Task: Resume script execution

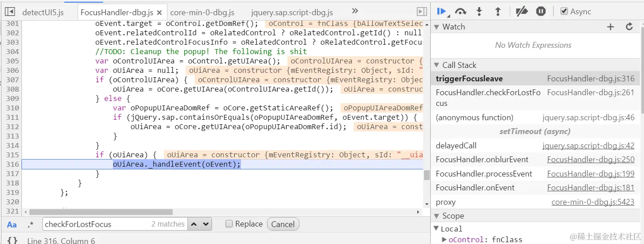Action: coord(441,12)
